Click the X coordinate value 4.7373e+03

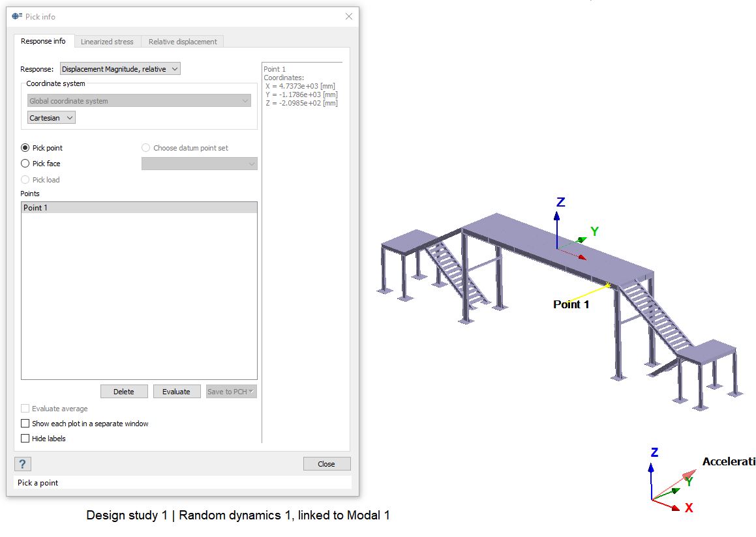tap(299, 86)
